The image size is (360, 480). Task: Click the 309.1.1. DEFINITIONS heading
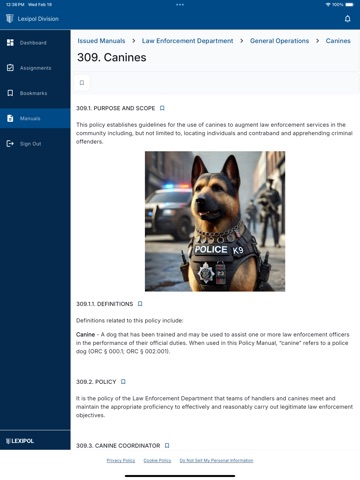[104, 304]
